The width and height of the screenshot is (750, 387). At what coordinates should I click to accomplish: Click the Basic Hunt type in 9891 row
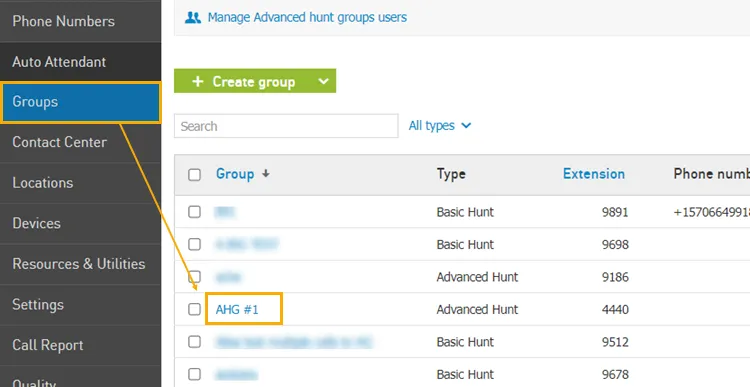point(465,212)
